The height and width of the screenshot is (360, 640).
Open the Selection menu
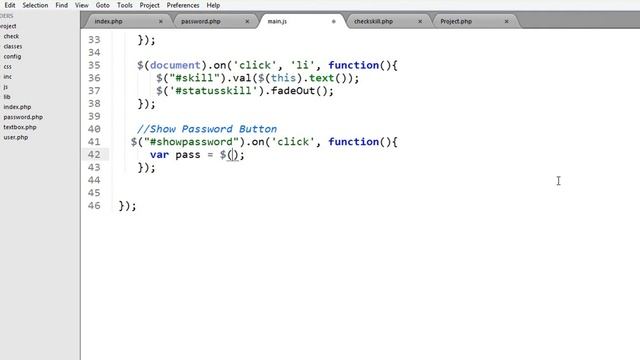pos(35,5)
